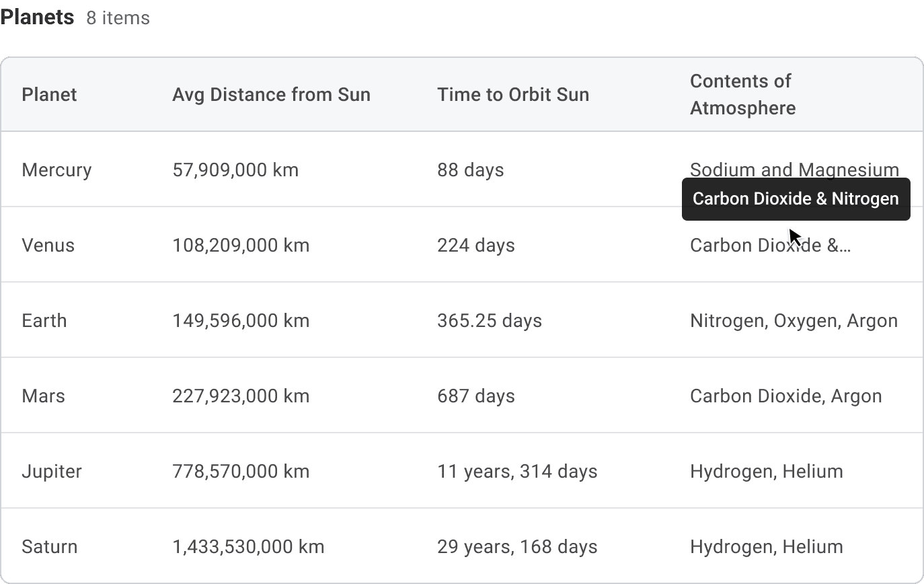
Task: Select the Mercury planet name cell
Action: tap(56, 170)
